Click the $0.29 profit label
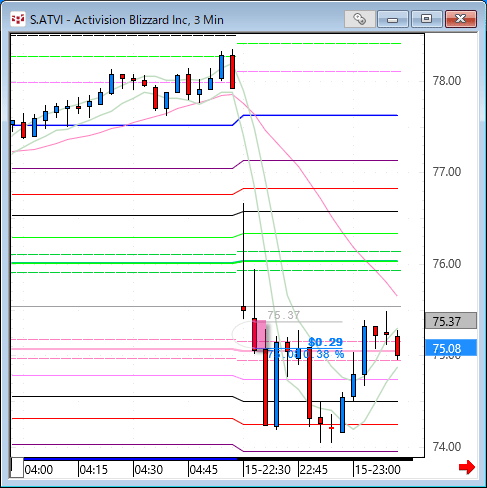 pos(325,342)
